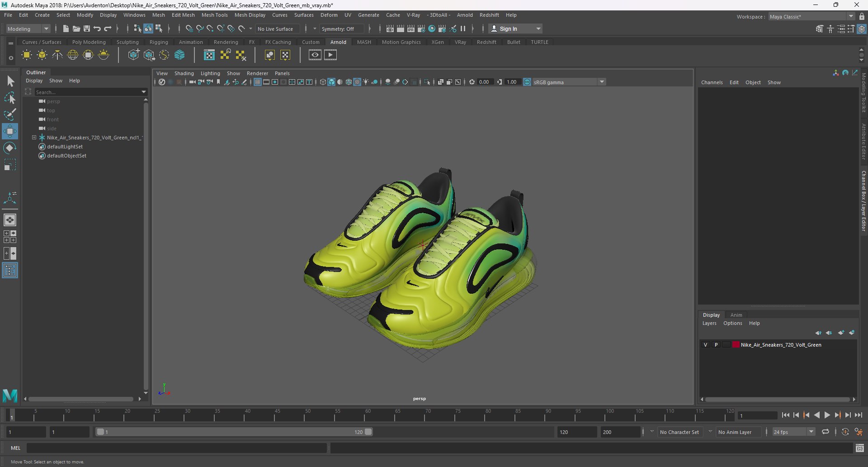
Task: Select the Move tool in toolbox
Action: click(x=9, y=131)
